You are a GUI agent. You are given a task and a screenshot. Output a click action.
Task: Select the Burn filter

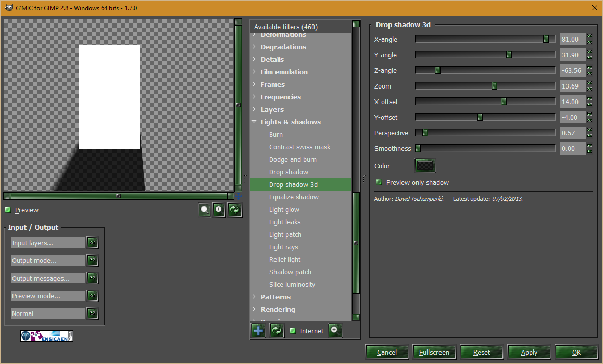(x=276, y=135)
